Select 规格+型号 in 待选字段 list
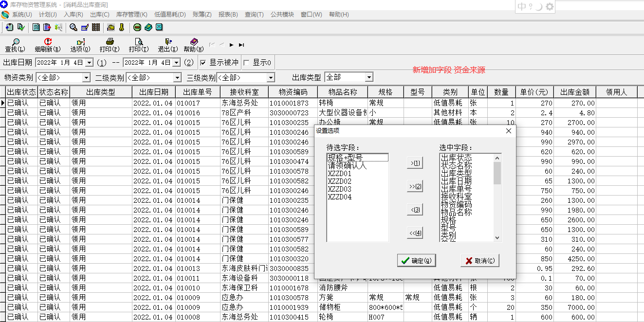Image resolution: width=644 pixels, height=322 pixels. [x=358, y=158]
